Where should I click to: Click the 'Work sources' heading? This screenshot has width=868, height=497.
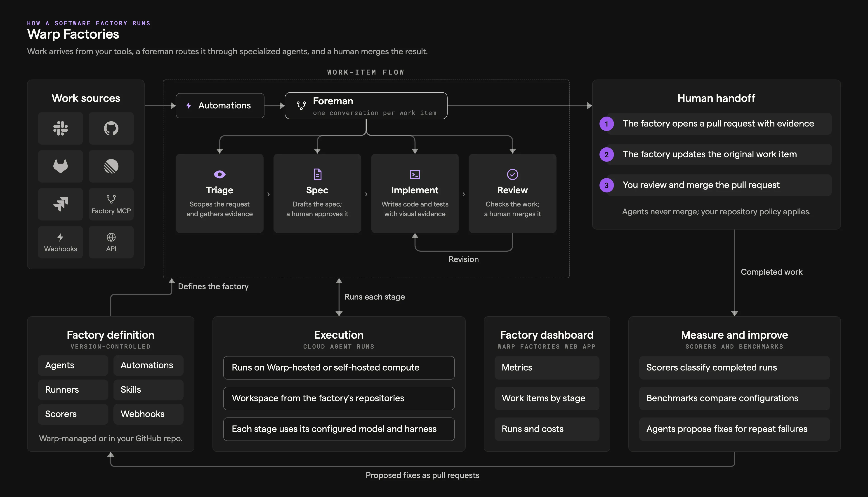86,98
